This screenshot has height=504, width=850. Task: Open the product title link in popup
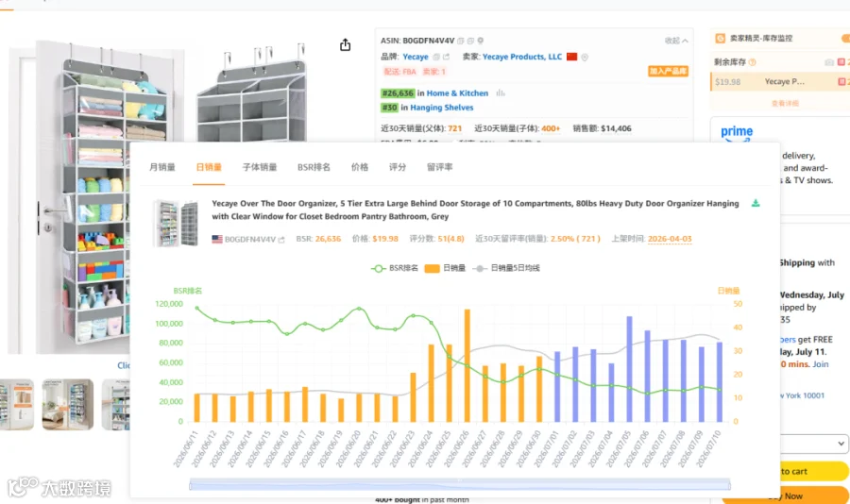[x=475, y=210]
